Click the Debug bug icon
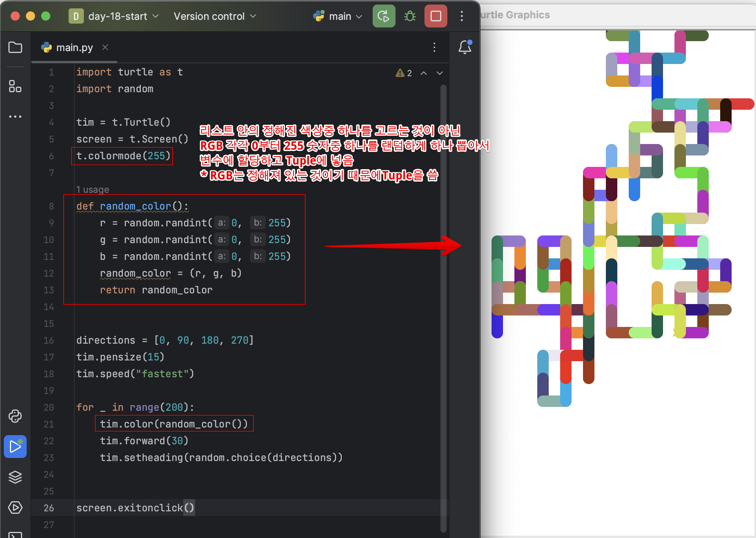This screenshot has height=538, width=756. click(x=410, y=16)
